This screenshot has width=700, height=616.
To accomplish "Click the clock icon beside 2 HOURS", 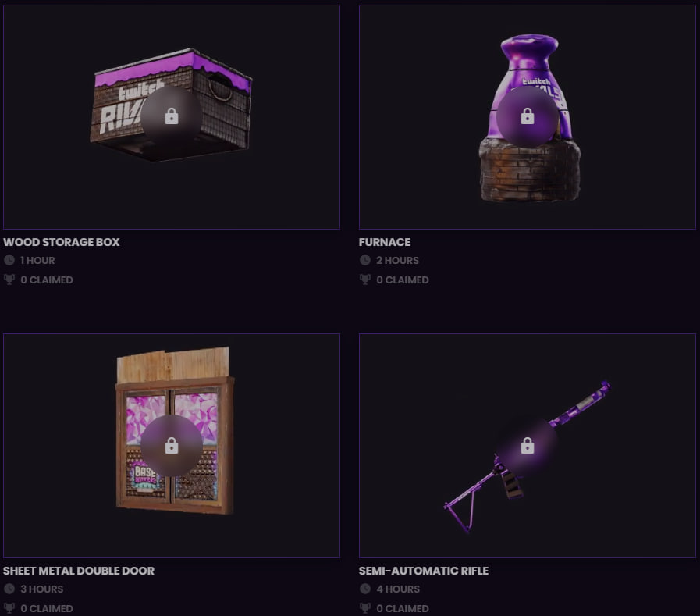I will click(364, 260).
